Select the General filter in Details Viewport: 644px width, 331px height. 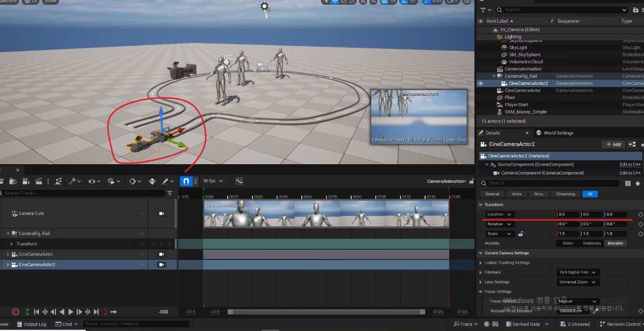(492, 194)
